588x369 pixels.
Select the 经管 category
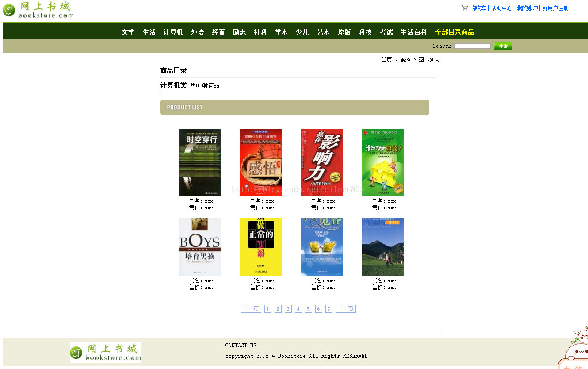(218, 32)
